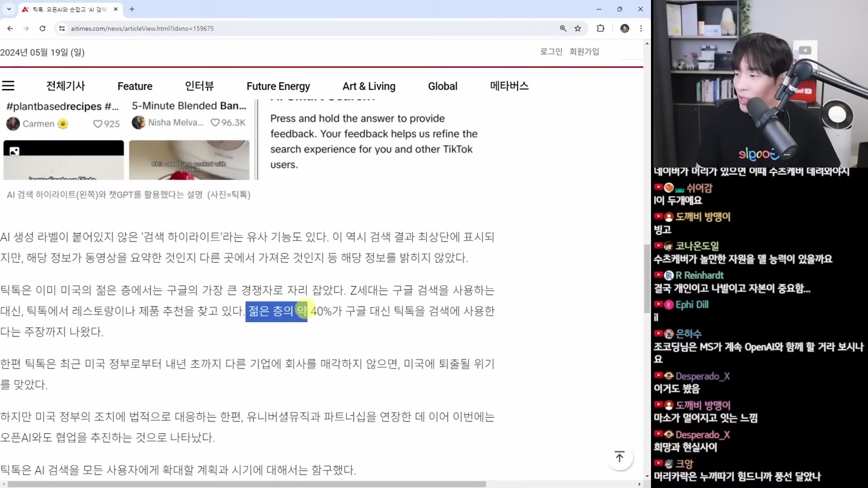Viewport: 868px width, 488px height.
Task: Click chat username 은하수
Action: pyautogui.click(x=688, y=334)
